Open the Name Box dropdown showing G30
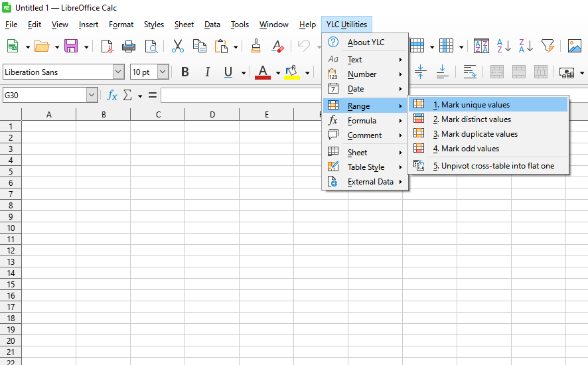Screen dimensions: 588x365 point(92,96)
